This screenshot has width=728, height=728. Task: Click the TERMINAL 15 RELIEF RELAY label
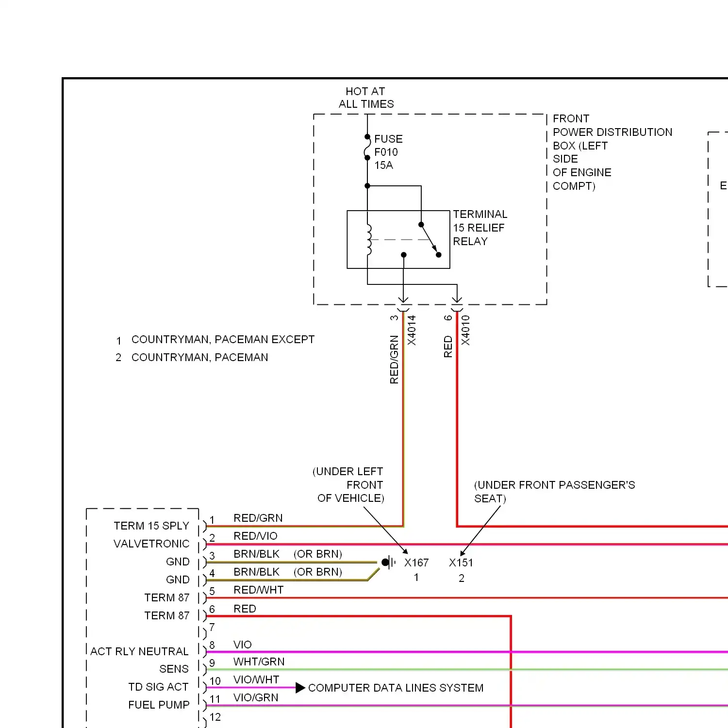pyautogui.click(x=480, y=228)
